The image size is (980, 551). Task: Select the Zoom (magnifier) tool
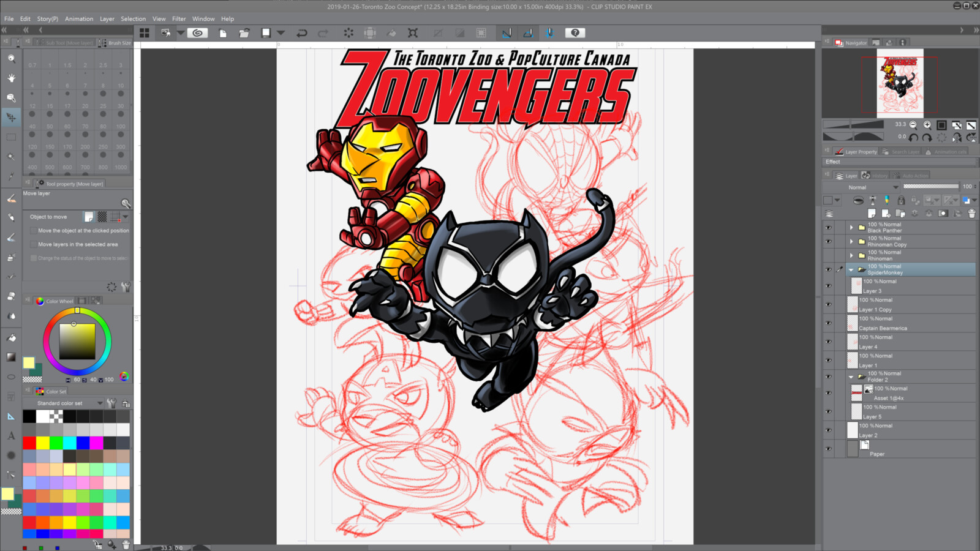click(x=11, y=58)
